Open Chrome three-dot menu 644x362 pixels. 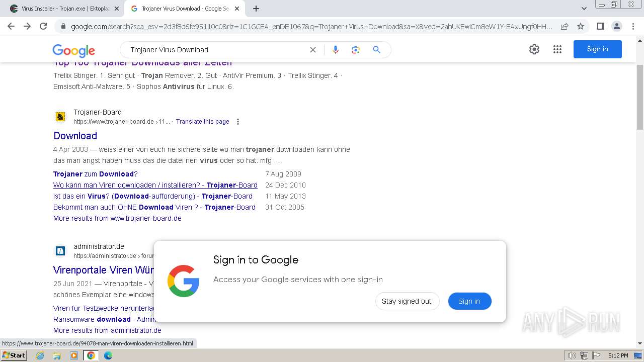633,26
